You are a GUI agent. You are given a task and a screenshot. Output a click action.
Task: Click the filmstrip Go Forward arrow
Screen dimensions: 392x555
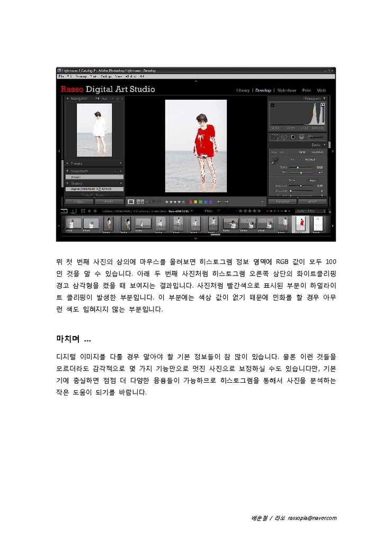(x=95, y=211)
